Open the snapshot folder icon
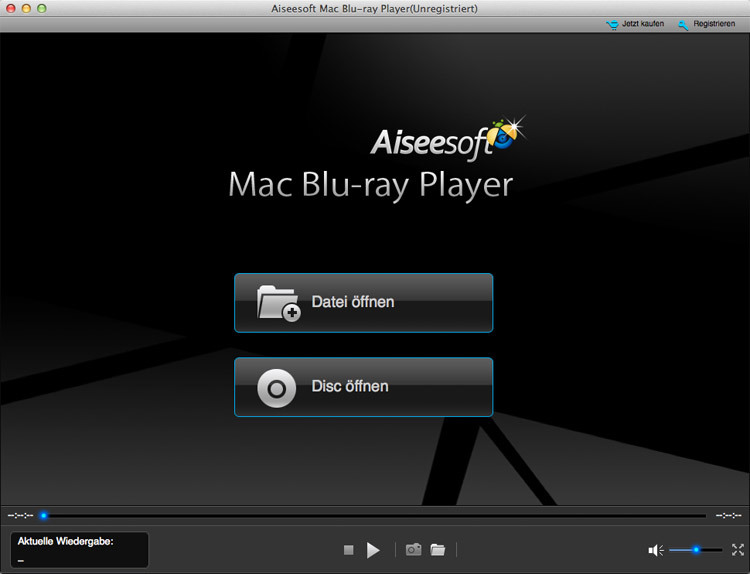The width and height of the screenshot is (750, 574). coord(438,550)
